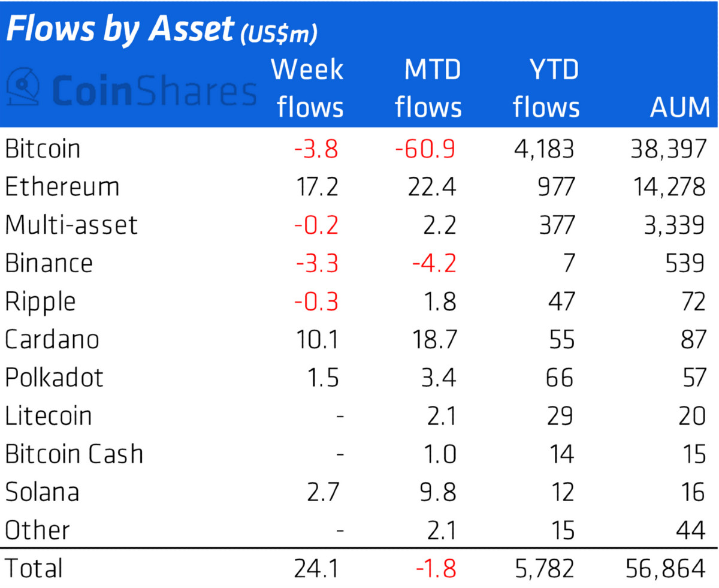Select the Ripple row label

(40, 301)
